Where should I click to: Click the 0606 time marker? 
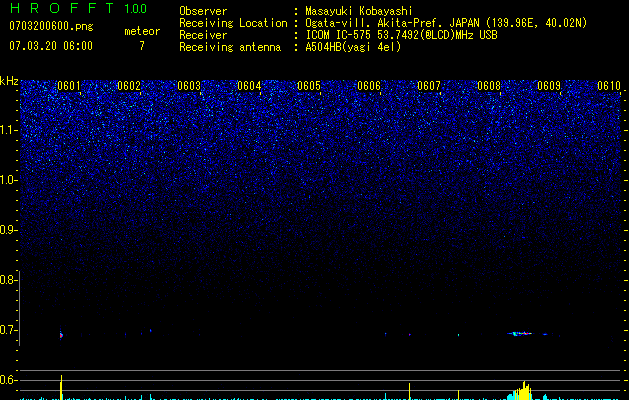click(369, 86)
